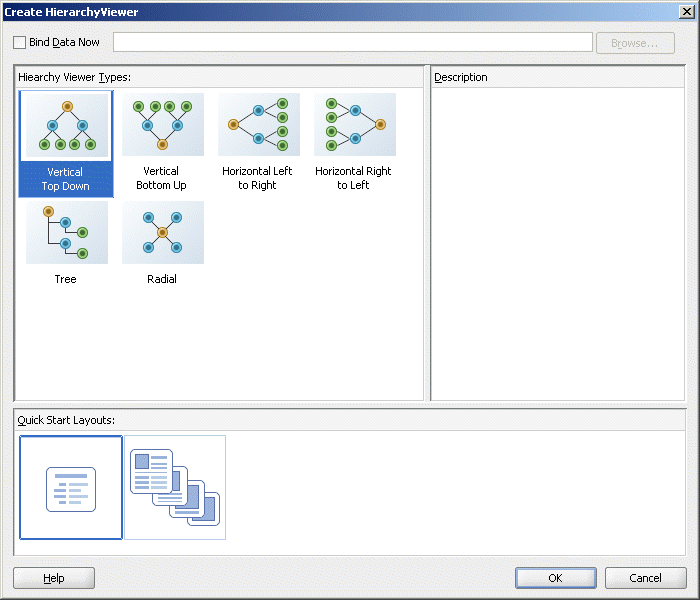Select the Vertical Top Down hierarchy icon

67,125
